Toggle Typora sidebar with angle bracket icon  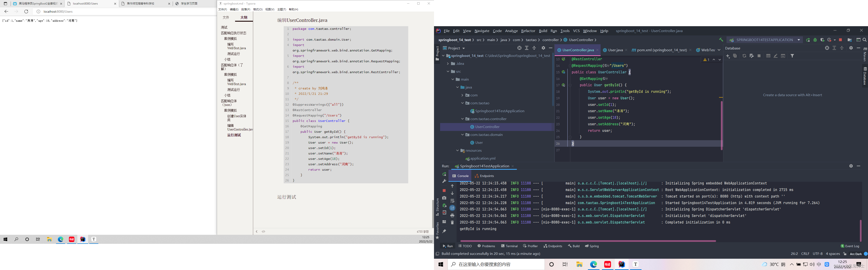click(x=256, y=231)
